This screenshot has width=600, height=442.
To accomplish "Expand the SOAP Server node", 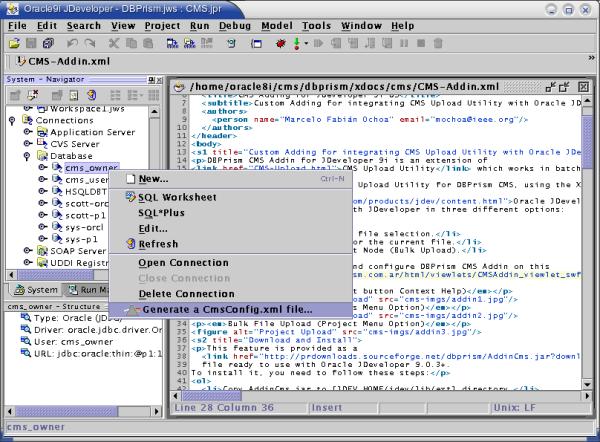I will 28,251.
